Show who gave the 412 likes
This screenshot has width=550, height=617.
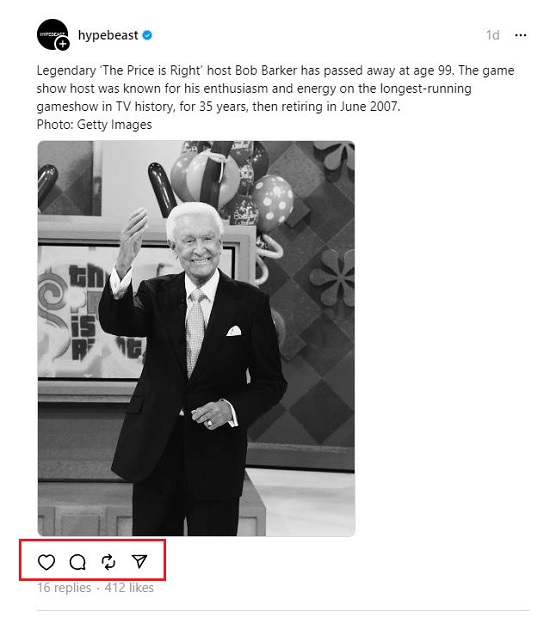[x=129, y=587]
